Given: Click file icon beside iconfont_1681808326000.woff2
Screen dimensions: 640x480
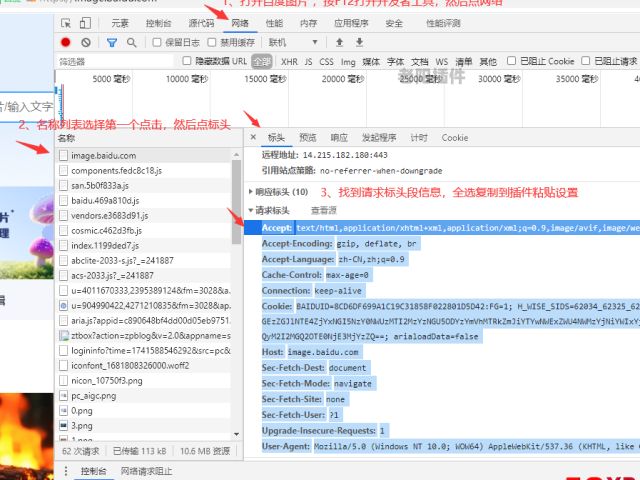Looking at the screenshot, I should (63, 366).
